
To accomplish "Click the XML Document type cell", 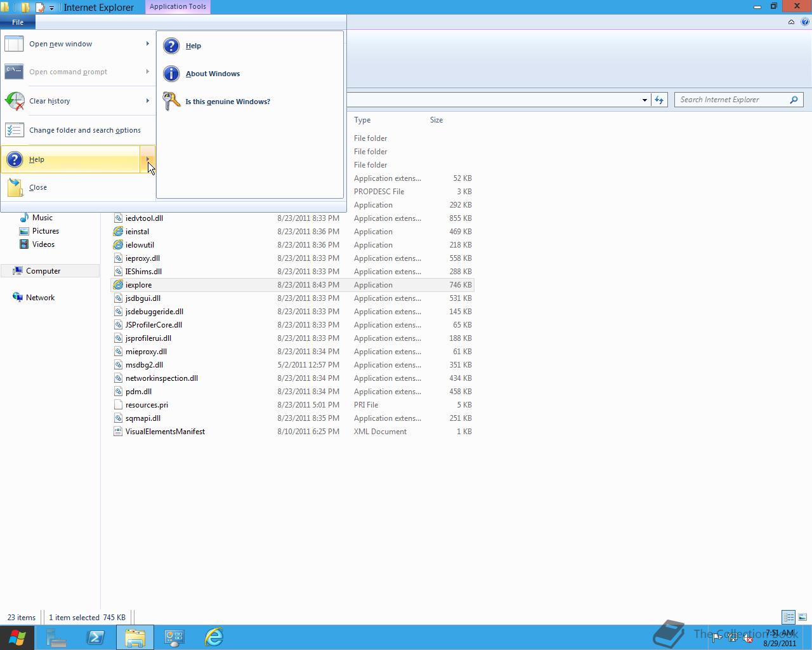I will (381, 432).
